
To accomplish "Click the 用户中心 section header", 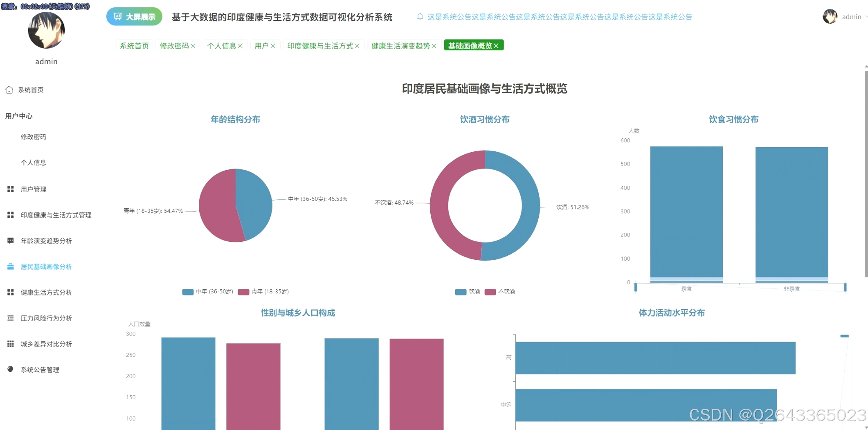I will [x=19, y=116].
